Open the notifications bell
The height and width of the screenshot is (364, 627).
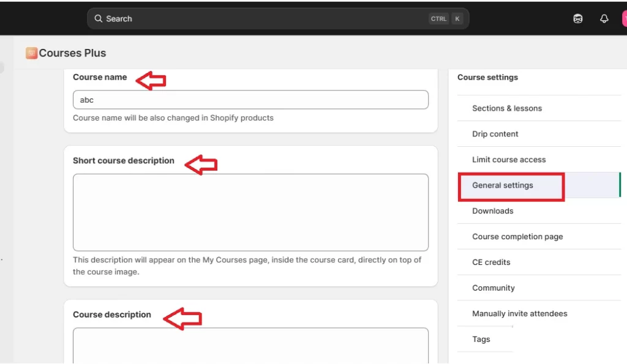pos(604,18)
